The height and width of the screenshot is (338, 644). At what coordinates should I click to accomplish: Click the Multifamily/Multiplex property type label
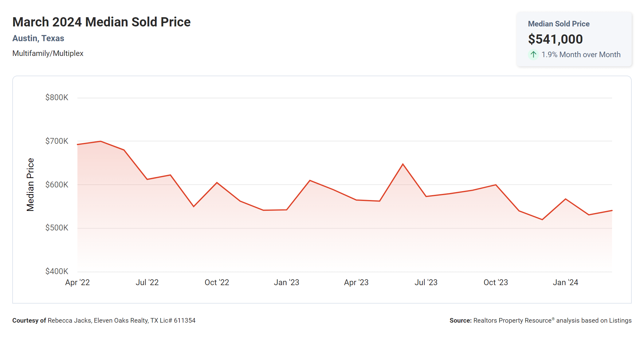coord(48,53)
